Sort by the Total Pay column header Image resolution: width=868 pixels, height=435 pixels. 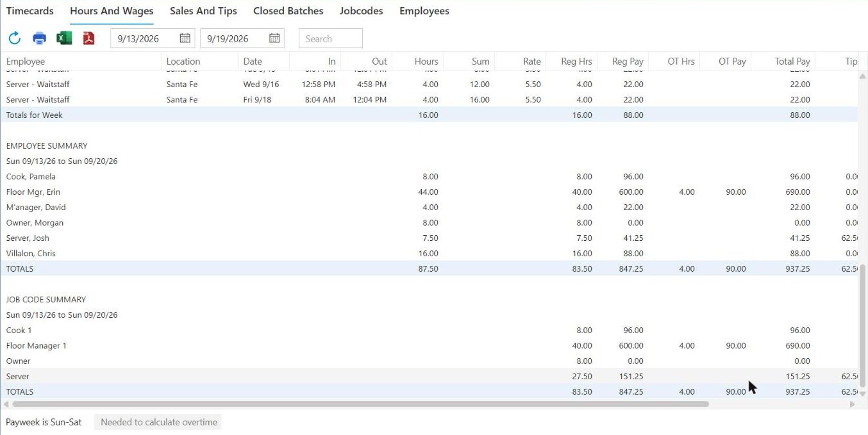tap(783, 62)
